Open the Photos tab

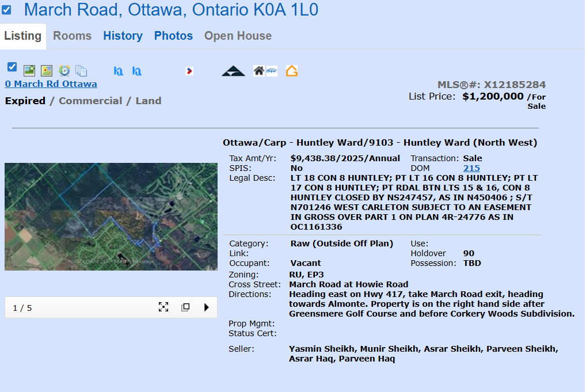(x=173, y=36)
